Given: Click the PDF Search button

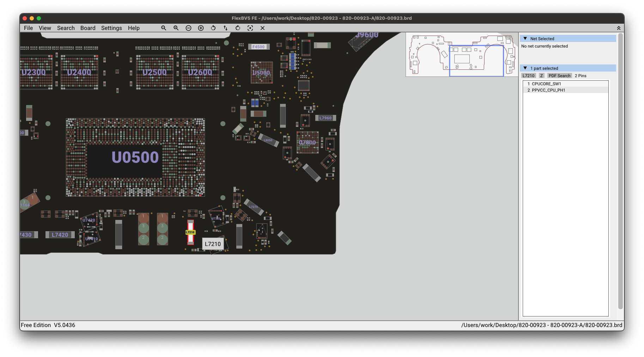Looking at the screenshot, I should [x=559, y=76].
